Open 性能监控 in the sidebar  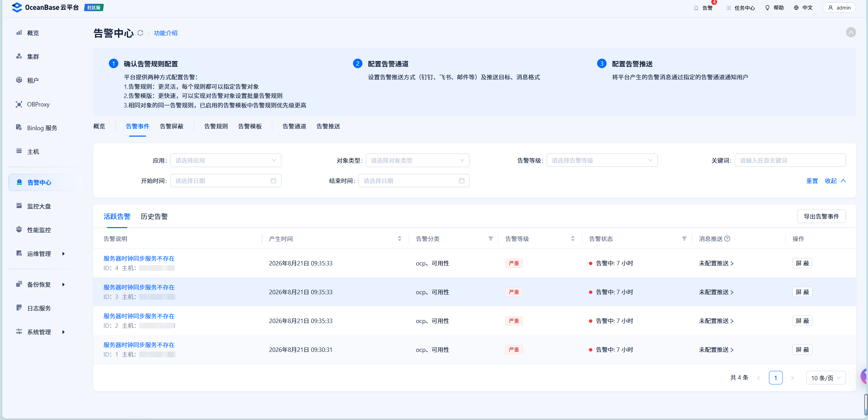[39, 230]
